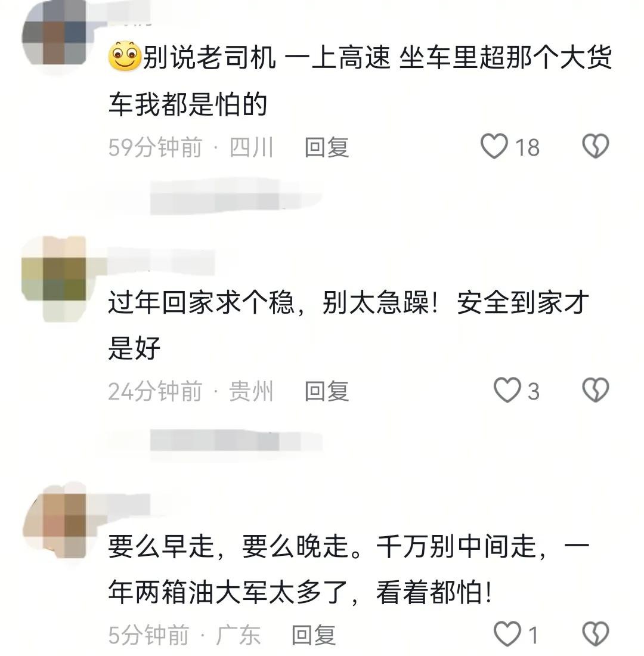The image size is (644, 656).
Task: Expand blurred replies under Guizhou comment
Action: [x=236, y=441]
